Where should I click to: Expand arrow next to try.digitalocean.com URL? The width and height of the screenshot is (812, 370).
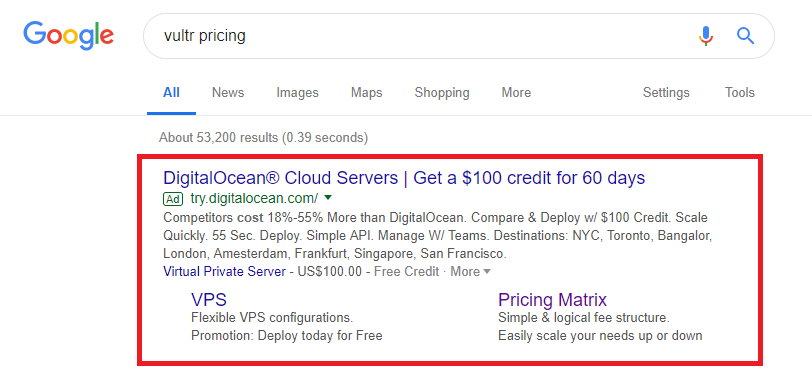pos(328,197)
